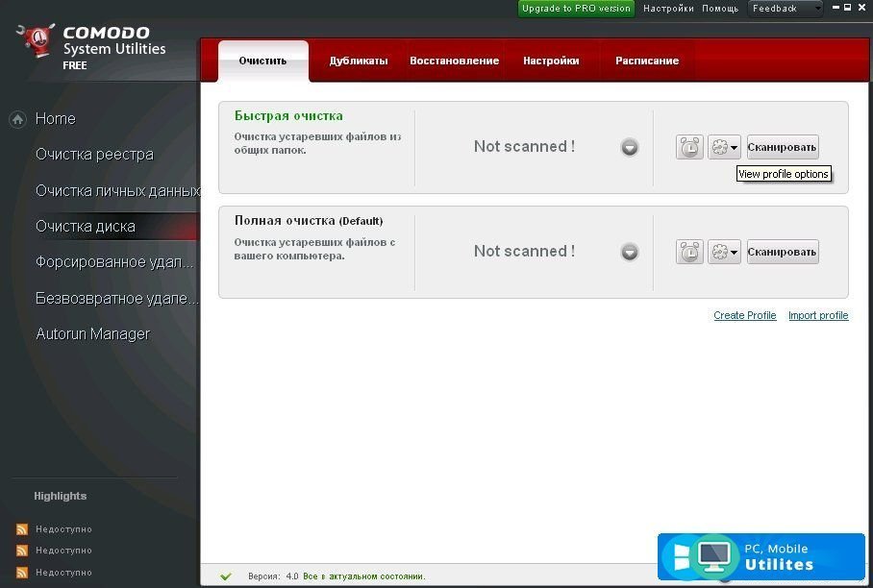Screen dimensions: 873x588
Task: Open Помощь in the top menu
Action: (720, 9)
